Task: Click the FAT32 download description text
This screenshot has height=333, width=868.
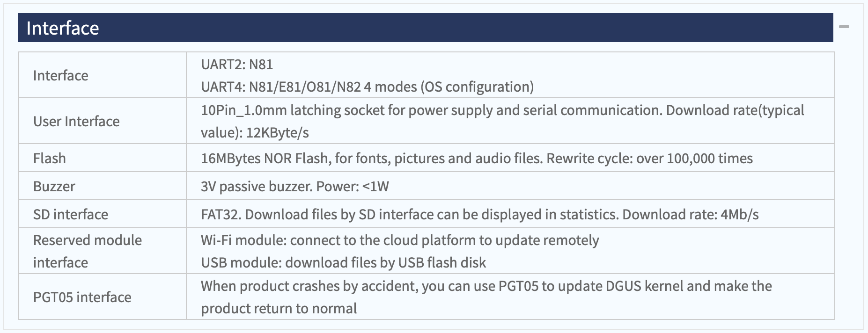Action: pyautogui.click(x=479, y=214)
